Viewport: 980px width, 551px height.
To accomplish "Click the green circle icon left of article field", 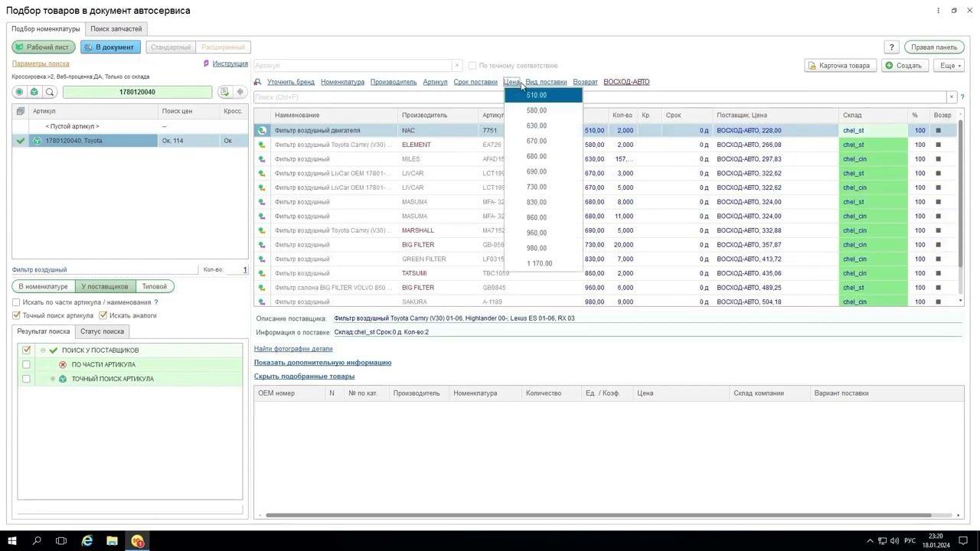I will coord(20,92).
